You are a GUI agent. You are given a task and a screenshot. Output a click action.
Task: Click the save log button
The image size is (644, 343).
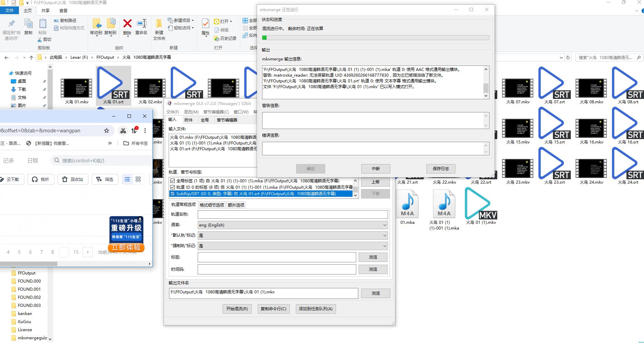441,169
